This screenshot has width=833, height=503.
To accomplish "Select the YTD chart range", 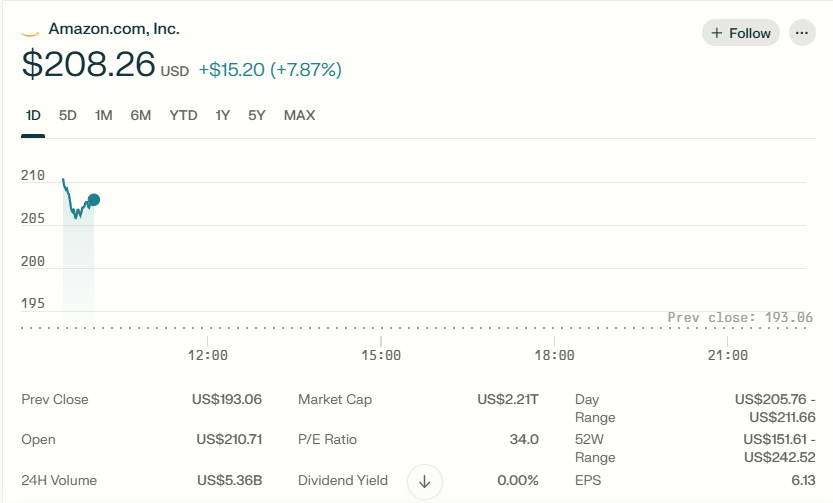I will (183, 115).
